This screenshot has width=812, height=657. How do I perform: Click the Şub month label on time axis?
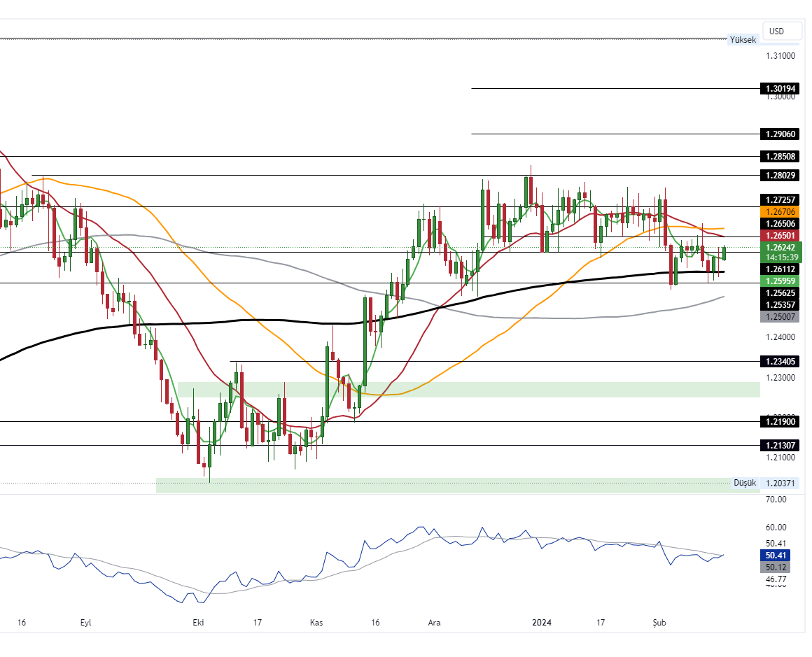[x=659, y=622]
